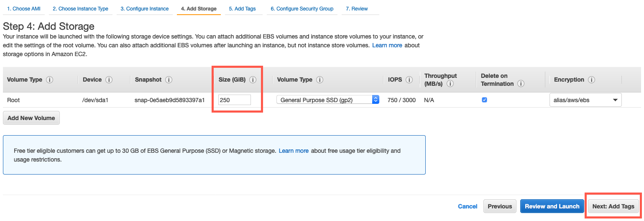Click the Throughput (MB/s) info icon
Viewport: 644px width, 221px height.
(x=450, y=84)
